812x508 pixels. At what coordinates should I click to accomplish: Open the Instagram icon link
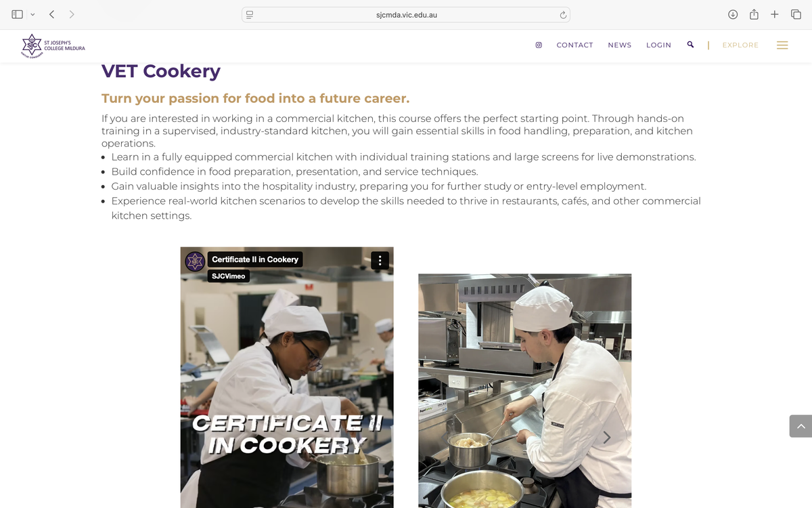point(539,45)
